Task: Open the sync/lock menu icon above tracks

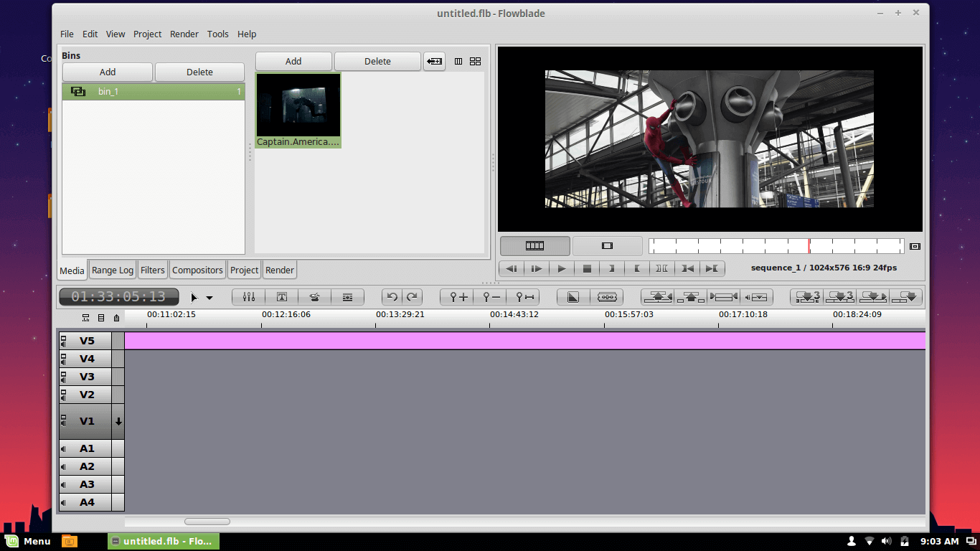Action: coord(116,318)
